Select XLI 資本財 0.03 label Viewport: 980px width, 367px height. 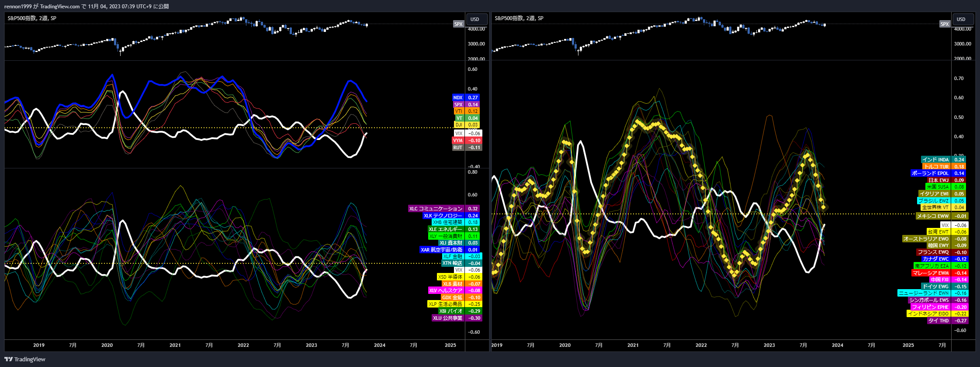pyautogui.click(x=459, y=243)
